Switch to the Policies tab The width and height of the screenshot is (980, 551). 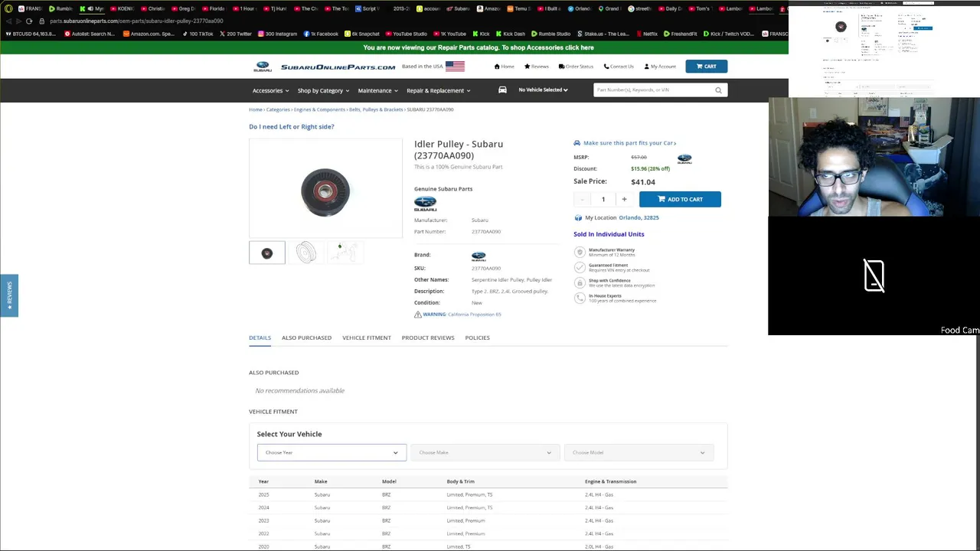point(477,337)
